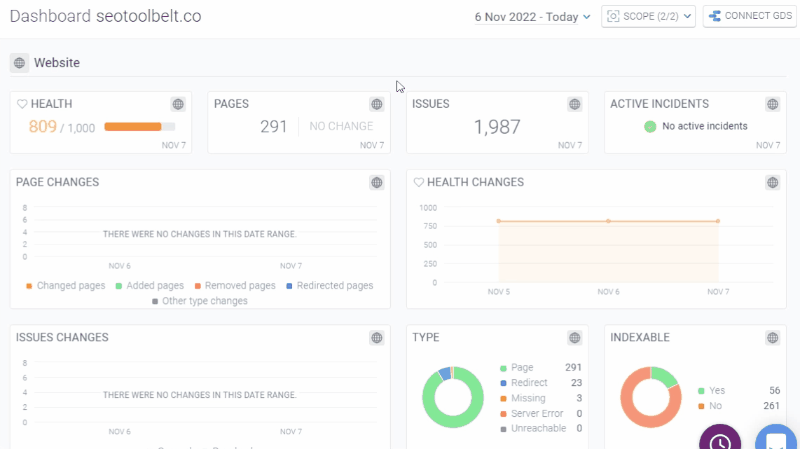Click the 'No active incidents' text
800x449 pixels.
705,126
